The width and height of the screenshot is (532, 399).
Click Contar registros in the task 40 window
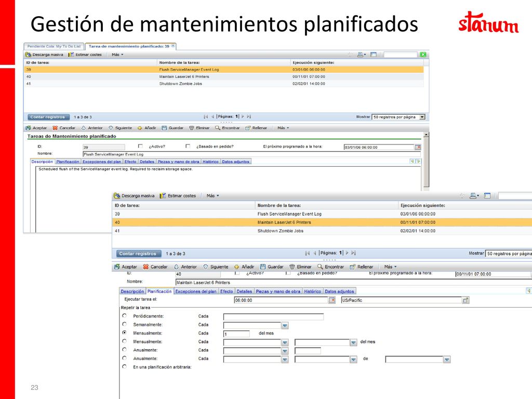(138, 254)
